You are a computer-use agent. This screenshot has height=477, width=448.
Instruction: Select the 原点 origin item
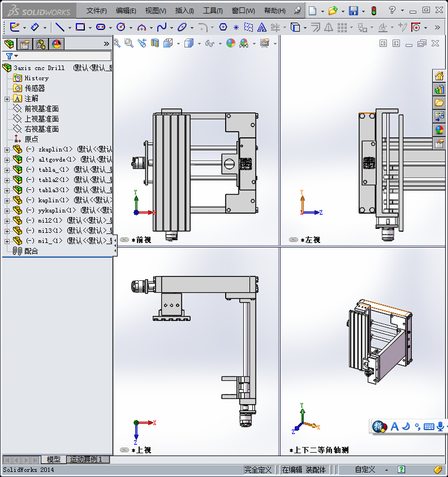31,139
